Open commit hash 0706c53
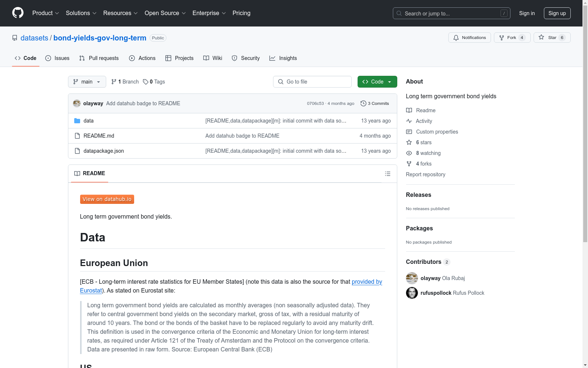The image size is (588, 368). point(315,103)
